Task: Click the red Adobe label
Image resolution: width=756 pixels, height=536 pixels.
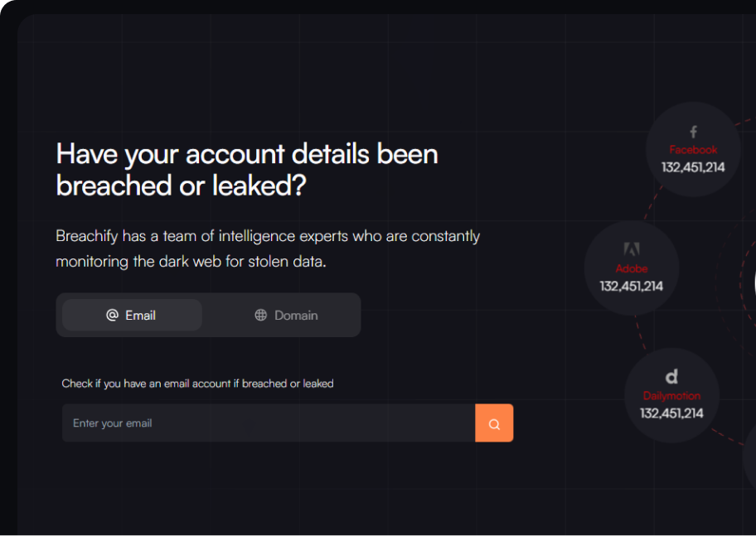Action: tap(631, 268)
